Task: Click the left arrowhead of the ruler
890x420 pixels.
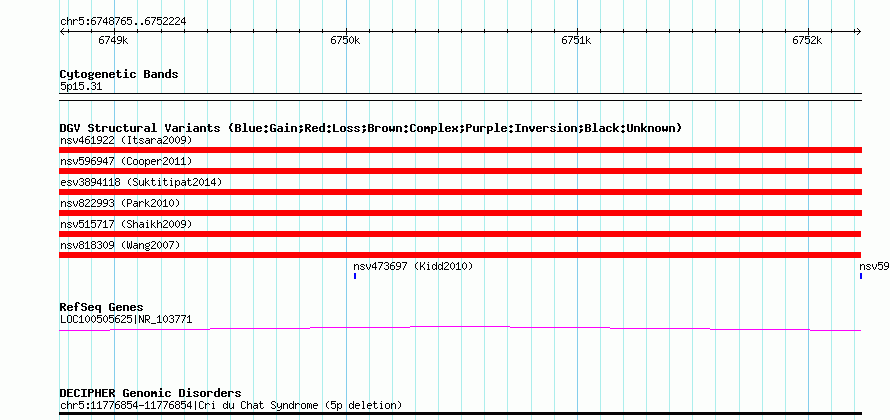Action: (62, 32)
